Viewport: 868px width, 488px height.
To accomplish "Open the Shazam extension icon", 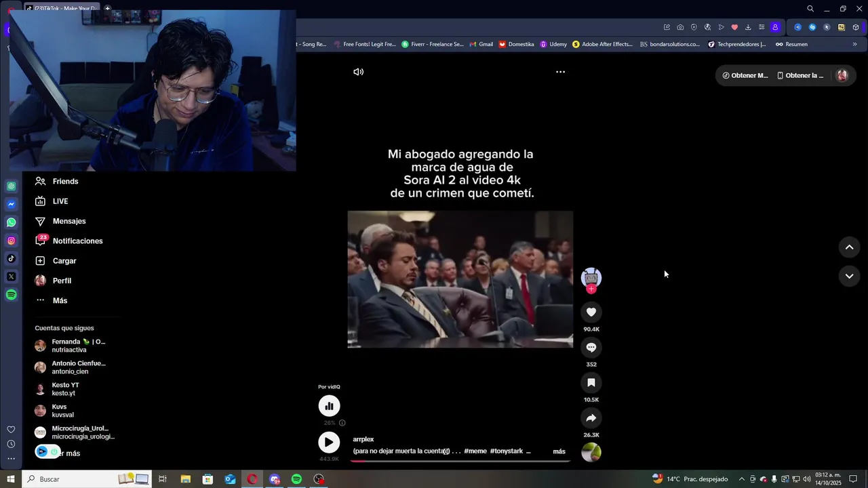I will [x=812, y=27].
